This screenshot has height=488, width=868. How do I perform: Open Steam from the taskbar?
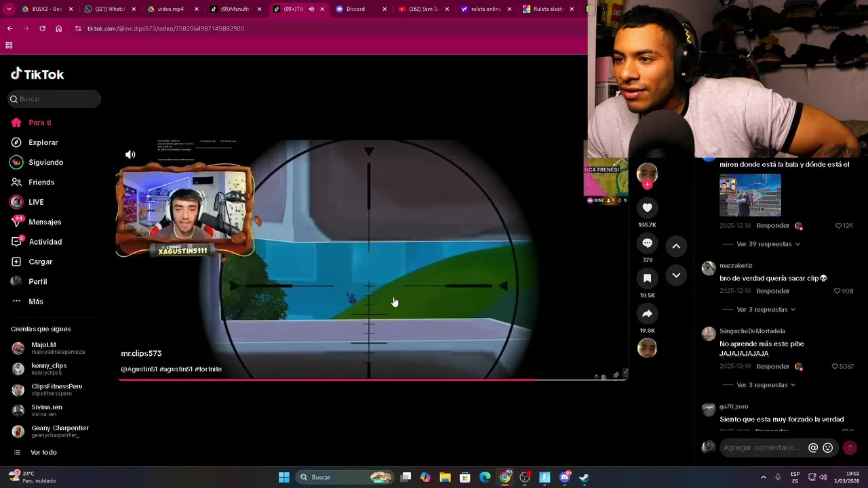[584, 477]
